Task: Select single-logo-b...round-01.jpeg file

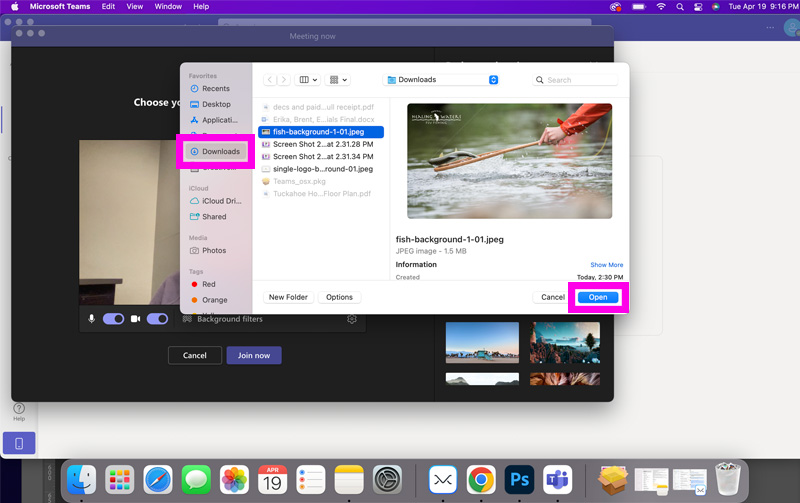Action: pyautogui.click(x=321, y=169)
